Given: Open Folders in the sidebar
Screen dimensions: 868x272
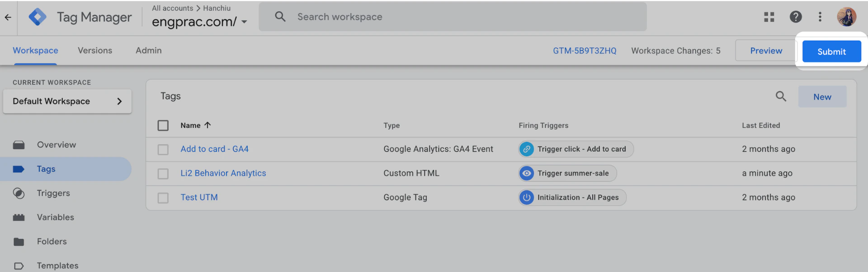Looking at the screenshot, I should point(52,242).
